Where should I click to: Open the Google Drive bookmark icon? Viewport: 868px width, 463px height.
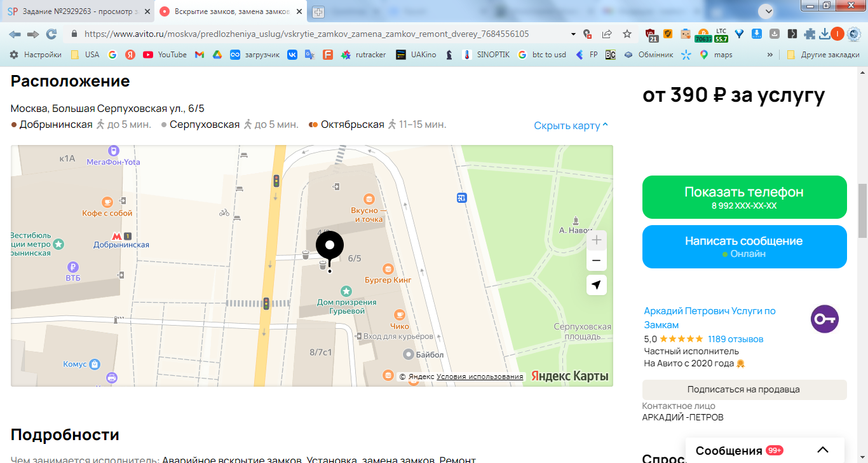click(x=217, y=55)
